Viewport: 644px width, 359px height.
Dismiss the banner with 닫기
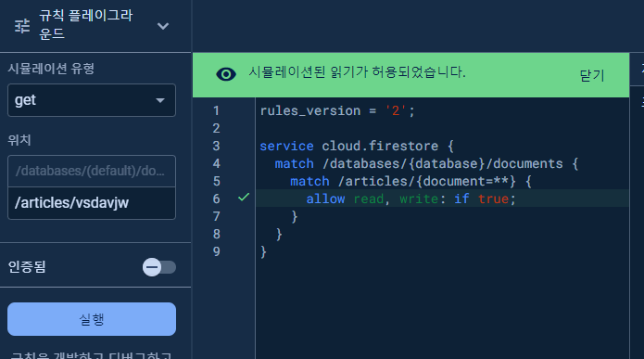click(x=592, y=75)
